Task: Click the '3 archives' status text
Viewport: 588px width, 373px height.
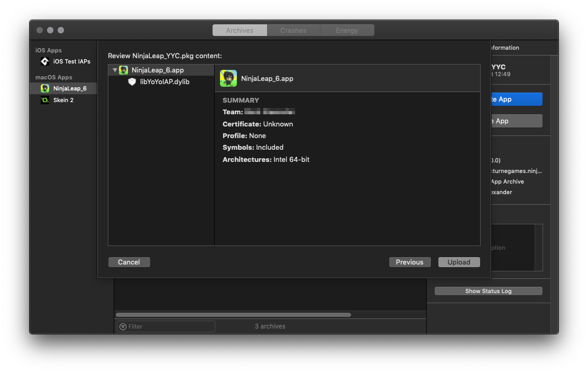Action: [270, 326]
